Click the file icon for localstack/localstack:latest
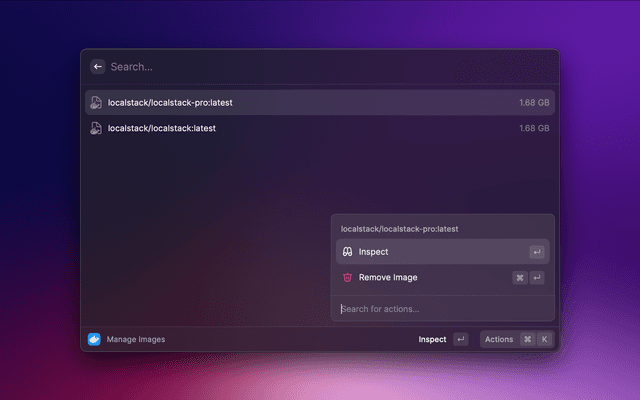The width and height of the screenshot is (640, 400). click(x=96, y=128)
